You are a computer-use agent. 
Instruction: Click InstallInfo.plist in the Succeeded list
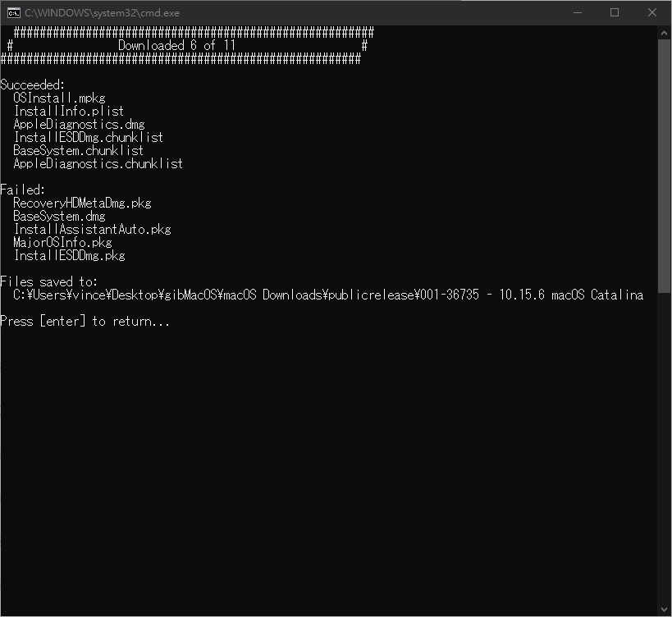[x=69, y=111]
